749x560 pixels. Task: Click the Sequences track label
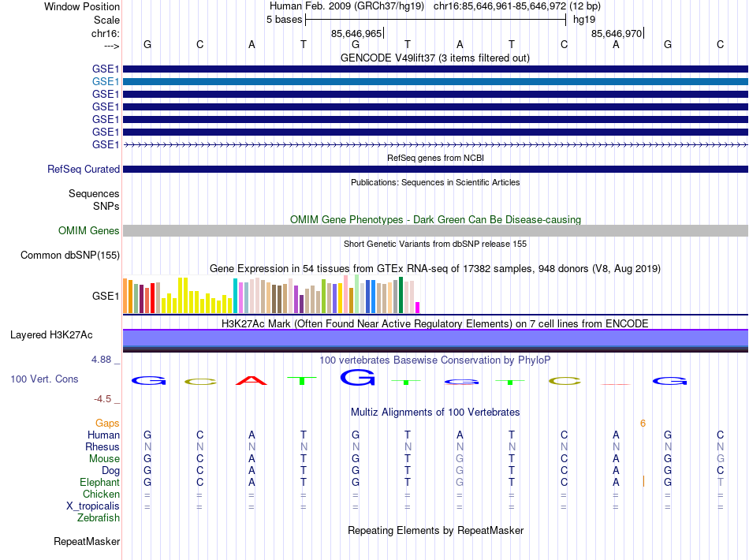(x=94, y=193)
